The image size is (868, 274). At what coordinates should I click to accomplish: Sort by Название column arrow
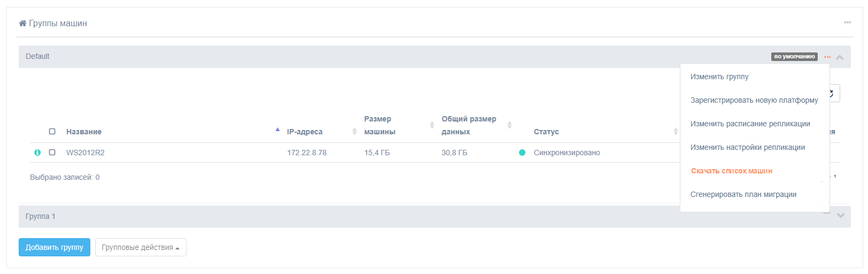point(277,130)
